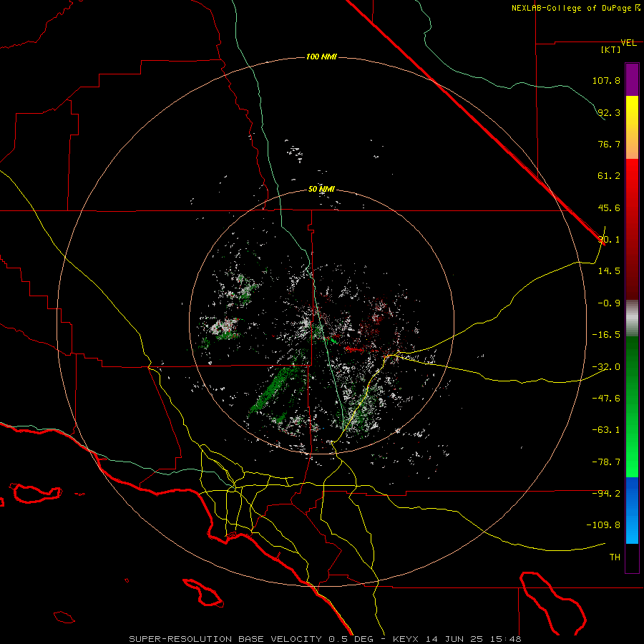Select the 30.1 legend value
The width and height of the screenshot is (644, 644).
click(609, 240)
